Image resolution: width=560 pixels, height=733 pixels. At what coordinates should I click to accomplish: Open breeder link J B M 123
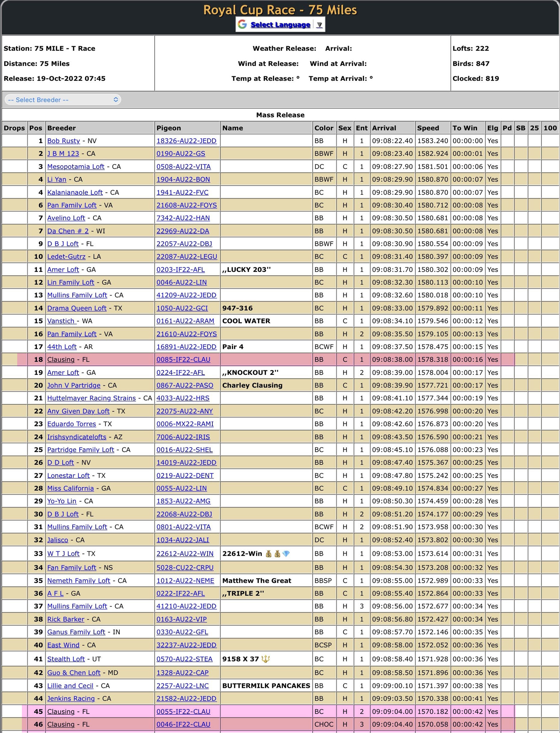tap(63, 154)
